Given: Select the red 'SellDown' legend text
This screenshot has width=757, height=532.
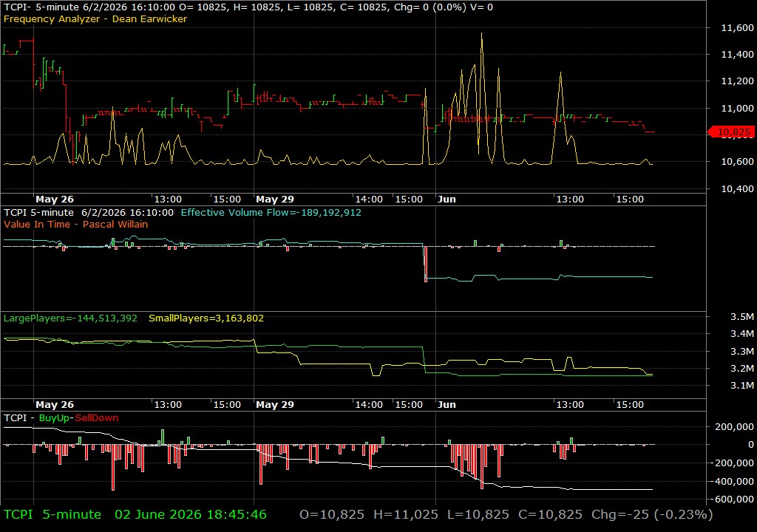Looking at the screenshot, I should click(x=97, y=417).
